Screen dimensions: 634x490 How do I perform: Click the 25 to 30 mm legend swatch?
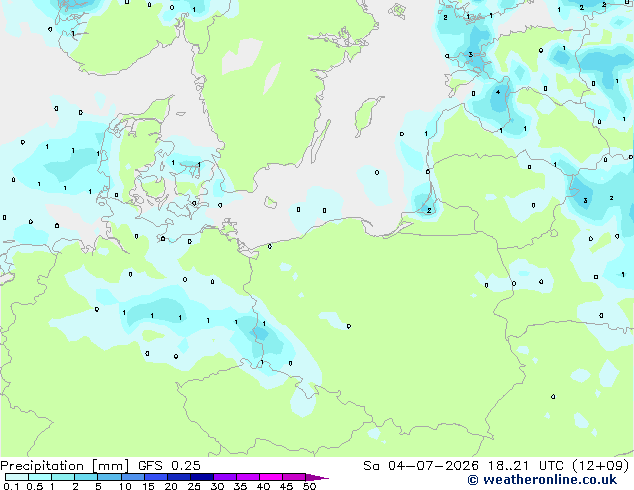coord(202,477)
